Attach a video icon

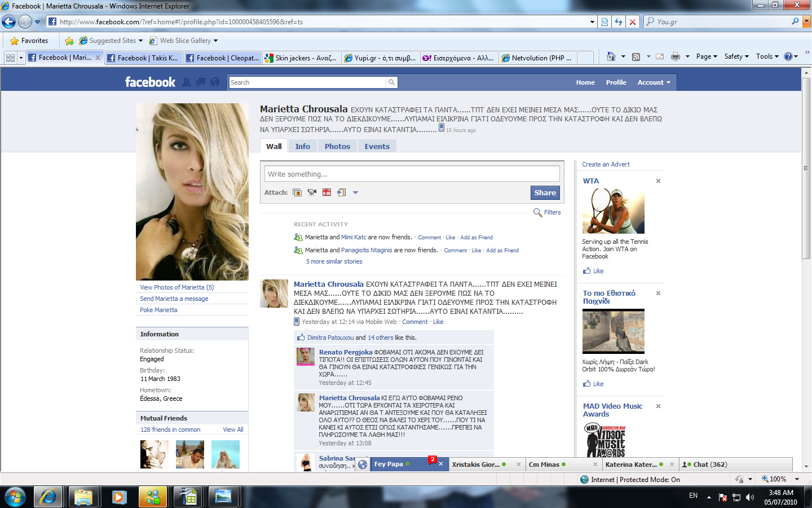[x=312, y=192]
